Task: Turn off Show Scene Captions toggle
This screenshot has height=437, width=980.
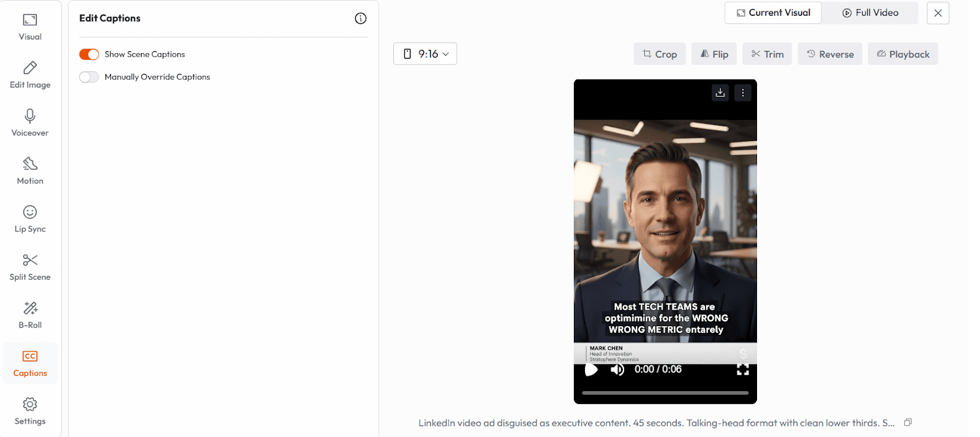Action: pos(89,54)
